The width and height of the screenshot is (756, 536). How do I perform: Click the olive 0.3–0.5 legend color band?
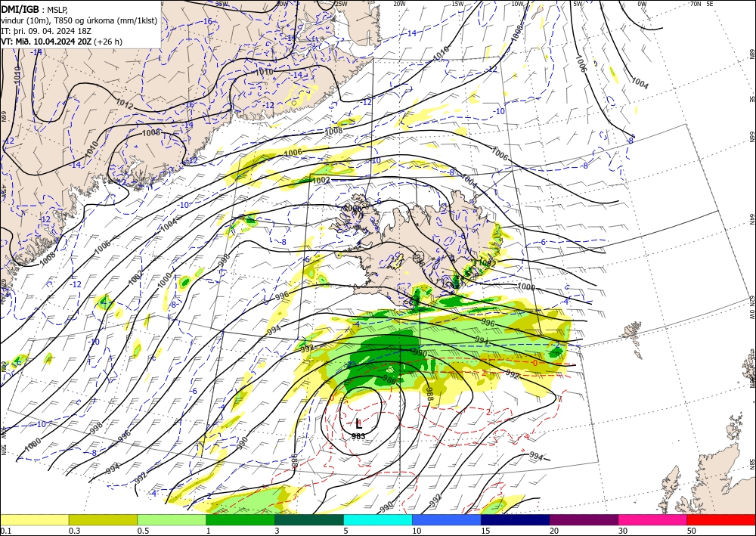103,519
